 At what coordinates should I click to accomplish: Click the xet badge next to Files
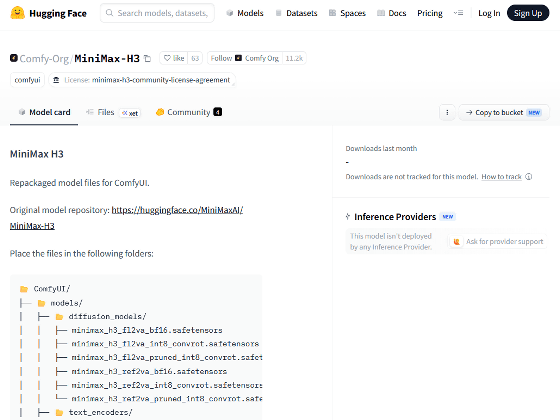pyautogui.click(x=130, y=113)
